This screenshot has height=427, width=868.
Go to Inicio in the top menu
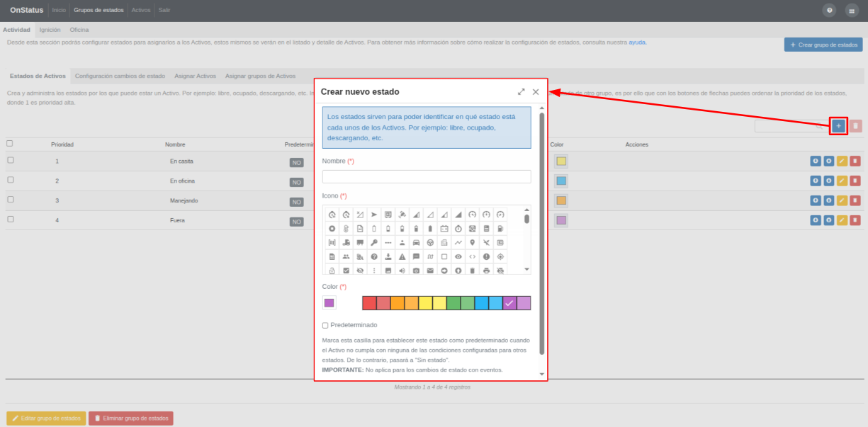[x=59, y=10]
